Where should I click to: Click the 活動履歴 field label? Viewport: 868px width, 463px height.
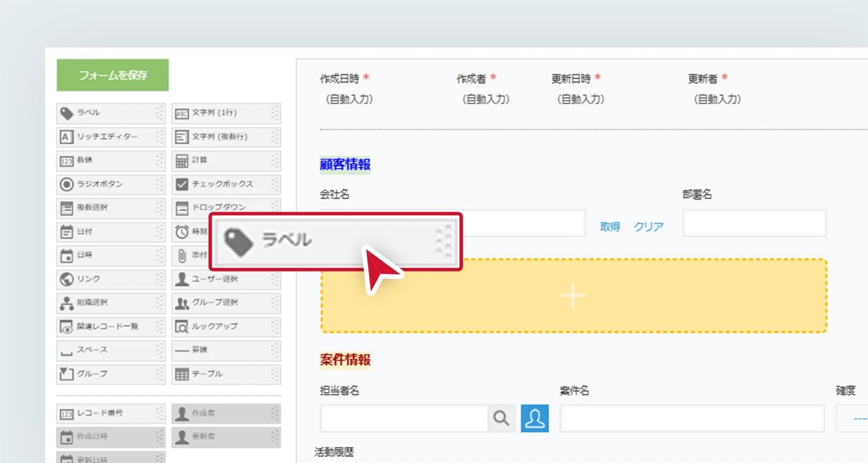tap(334, 453)
